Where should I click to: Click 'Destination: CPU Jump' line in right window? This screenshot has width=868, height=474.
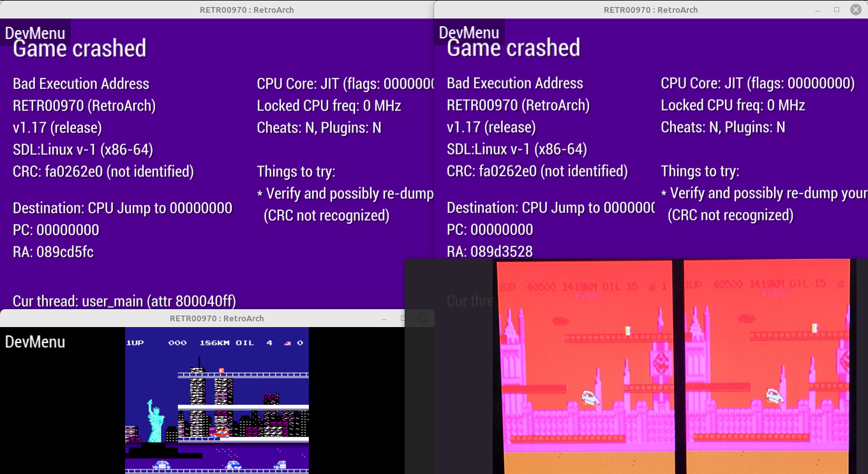pos(551,208)
